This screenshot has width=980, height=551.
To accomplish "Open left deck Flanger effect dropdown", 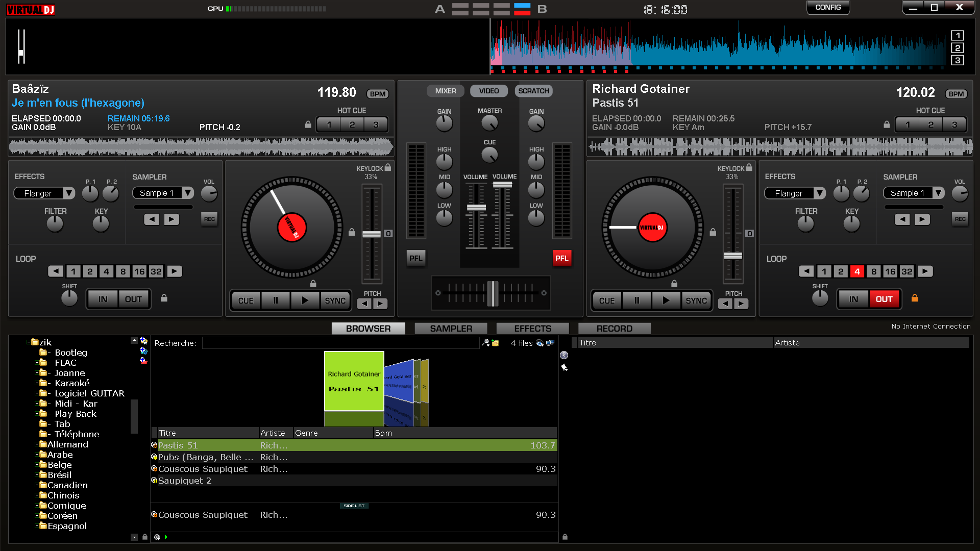I will [69, 193].
